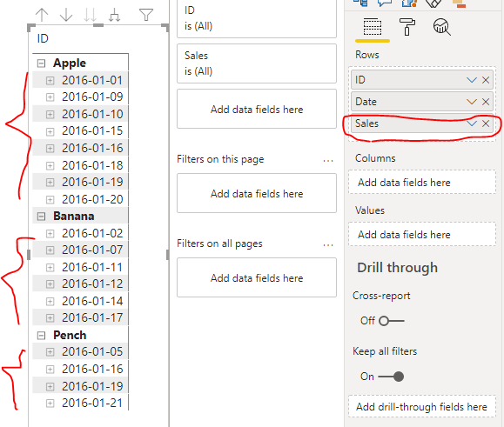The image size is (504, 427).
Task: Select the Banana row label
Action: pyautogui.click(x=74, y=217)
